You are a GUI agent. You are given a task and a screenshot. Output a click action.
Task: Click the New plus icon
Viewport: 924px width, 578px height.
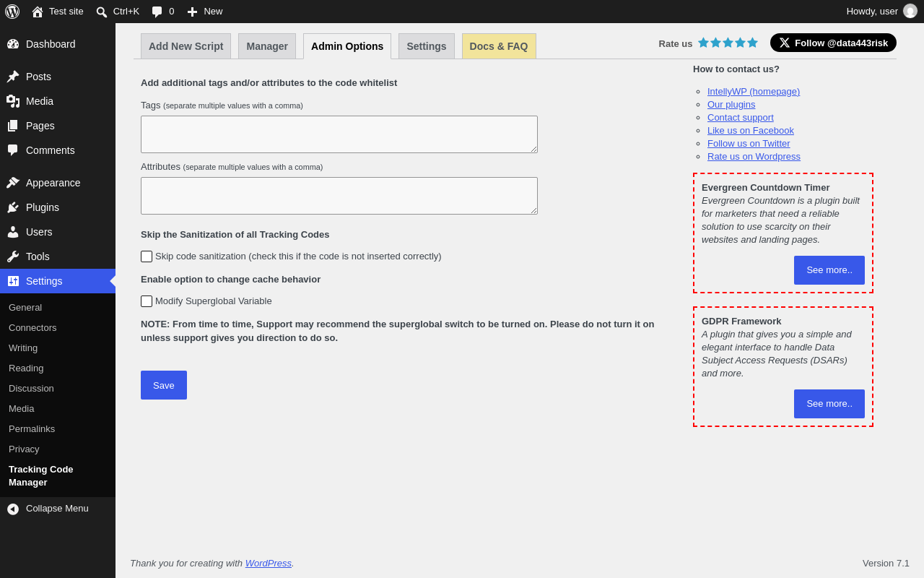[192, 12]
